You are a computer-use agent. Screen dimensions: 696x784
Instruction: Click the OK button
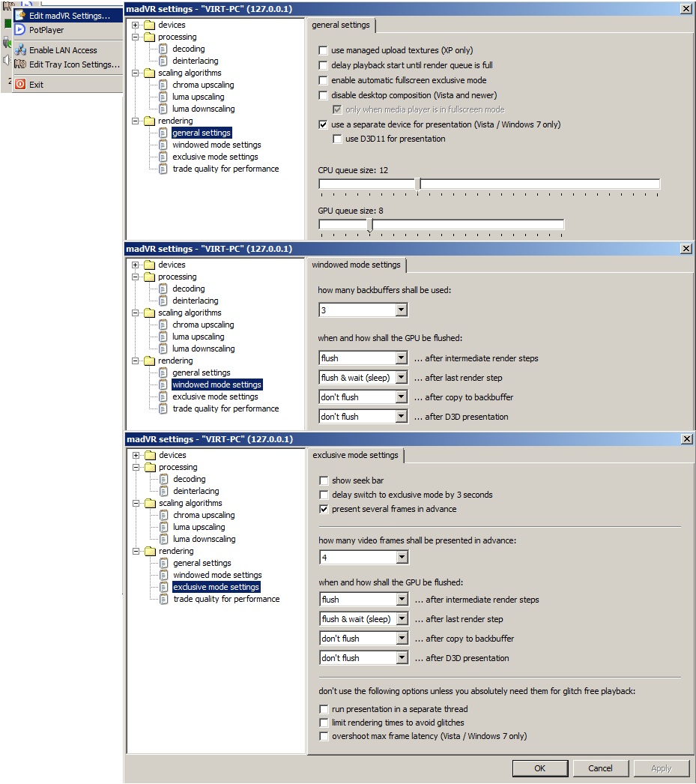coord(540,768)
